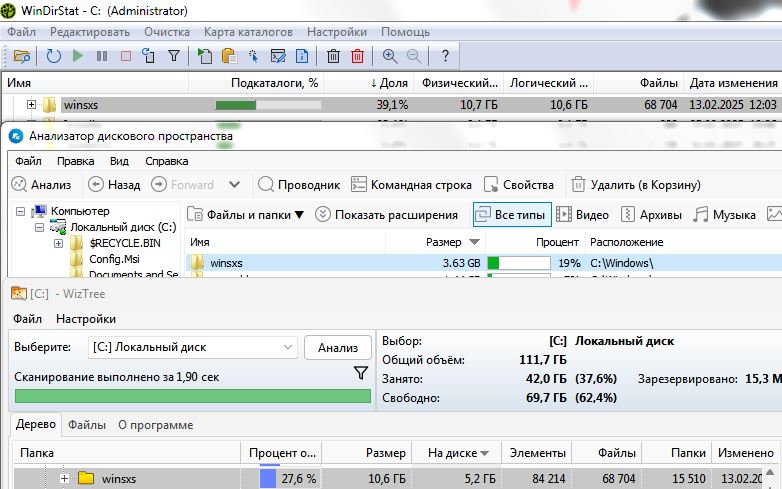Click the question mark help icon in WinDirStat
The image size is (782, 489).
[445, 56]
